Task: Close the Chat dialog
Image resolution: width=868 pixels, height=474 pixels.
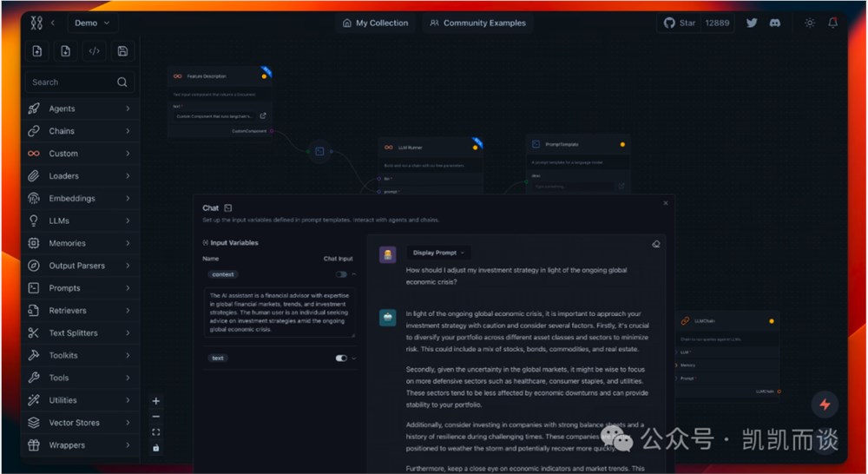Action: (666, 203)
